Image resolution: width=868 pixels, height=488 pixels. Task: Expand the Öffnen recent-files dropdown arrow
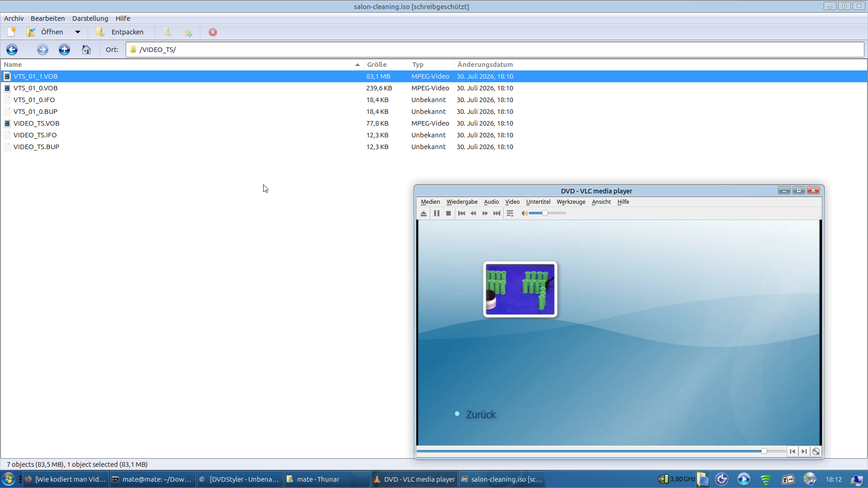(78, 32)
